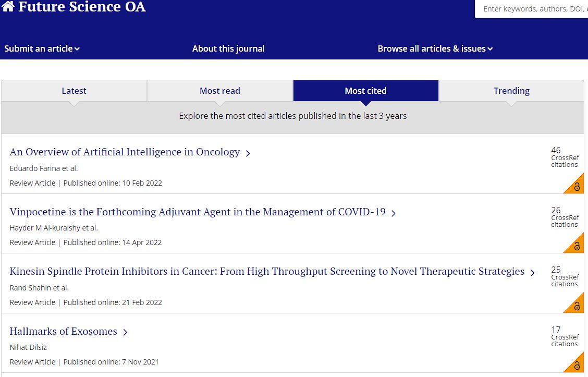This screenshot has width=588, height=377.
Task: Switch to the Most read tab
Action: tap(220, 91)
